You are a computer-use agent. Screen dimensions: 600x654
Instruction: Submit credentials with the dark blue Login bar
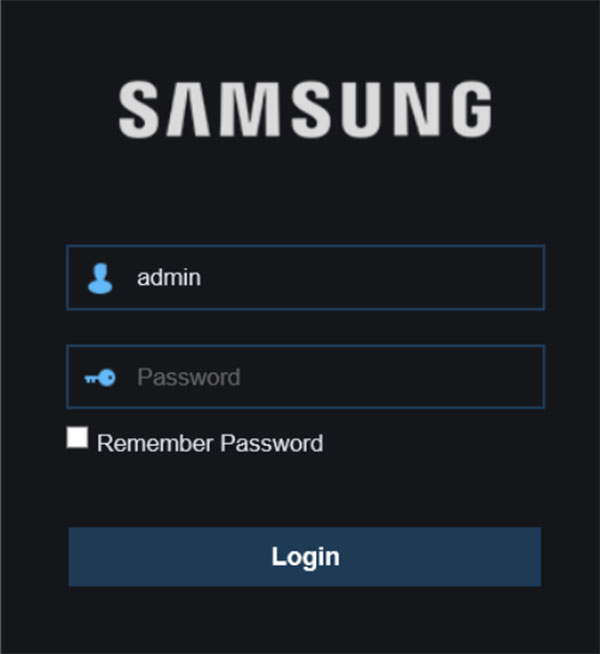coord(305,557)
